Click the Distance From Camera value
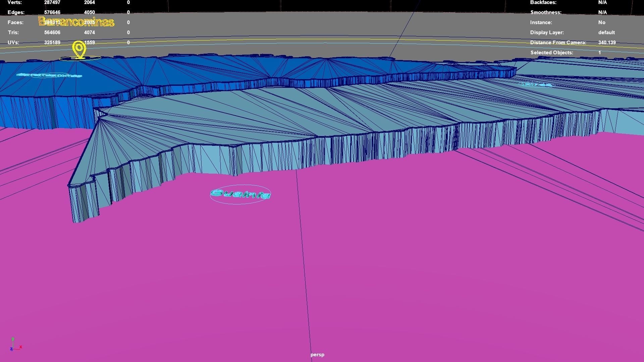Screen dimensions: 644x362 tap(607, 43)
